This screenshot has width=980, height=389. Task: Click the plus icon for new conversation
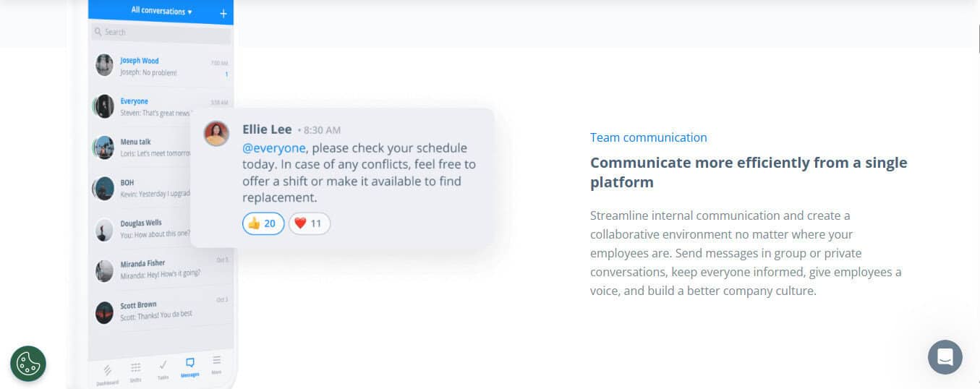point(223,14)
